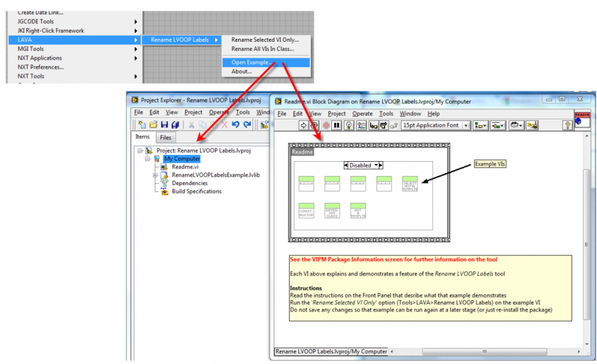Open Project menu in Project Explorer window
This screenshot has height=364, width=597.
[x=193, y=112]
